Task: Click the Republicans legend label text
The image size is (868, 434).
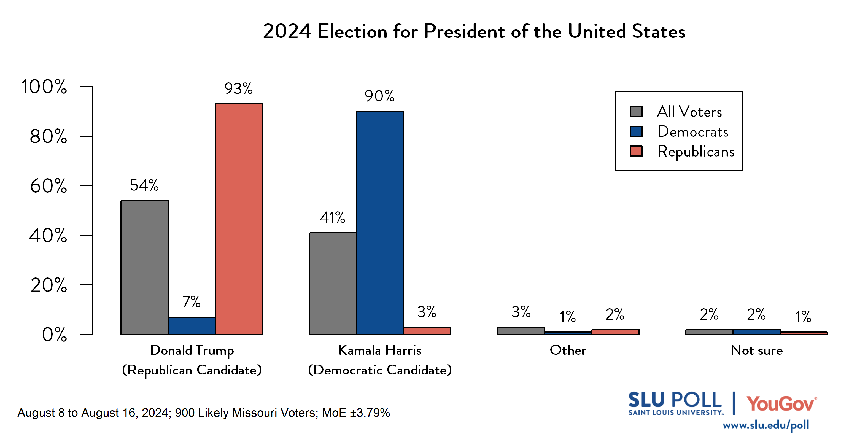Action: [x=696, y=152]
